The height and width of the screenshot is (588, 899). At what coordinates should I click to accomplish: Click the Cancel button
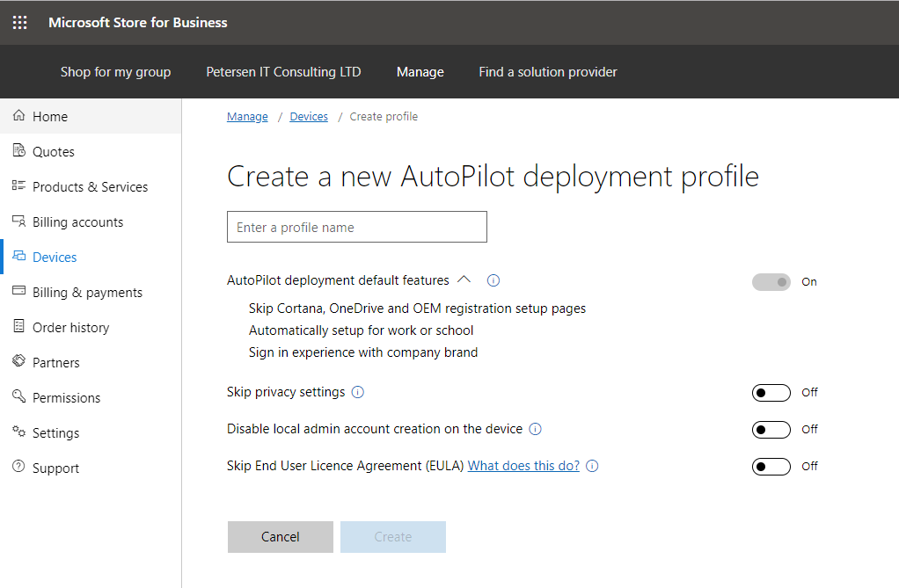click(281, 537)
